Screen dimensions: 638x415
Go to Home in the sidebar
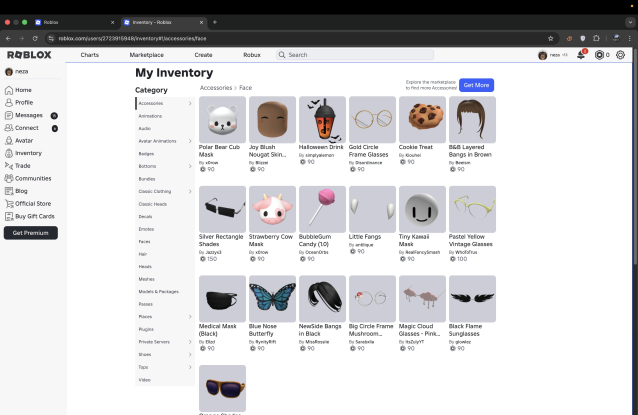click(x=23, y=90)
